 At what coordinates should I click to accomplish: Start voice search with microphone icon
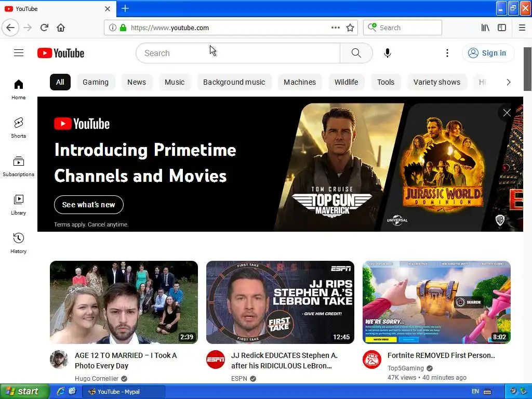388,53
